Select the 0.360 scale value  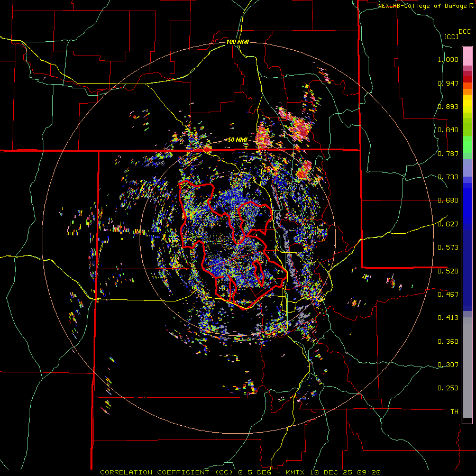click(448, 341)
